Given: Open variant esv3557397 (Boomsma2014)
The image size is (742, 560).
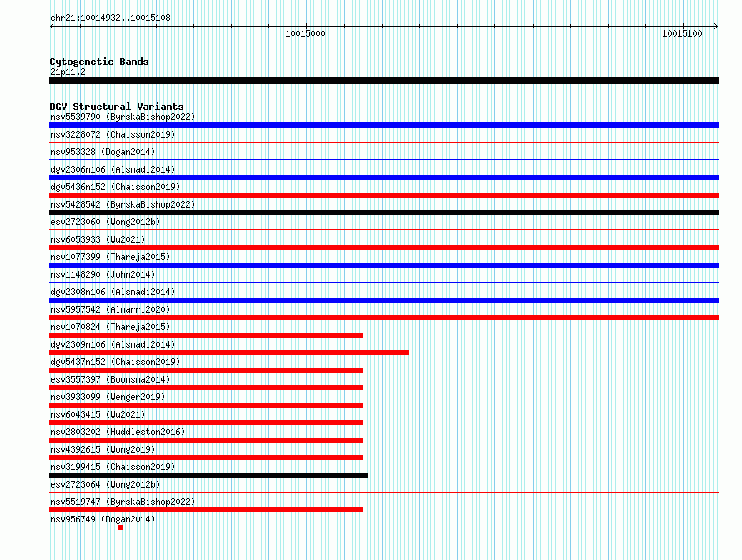Looking at the screenshot, I should click(x=110, y=379).
